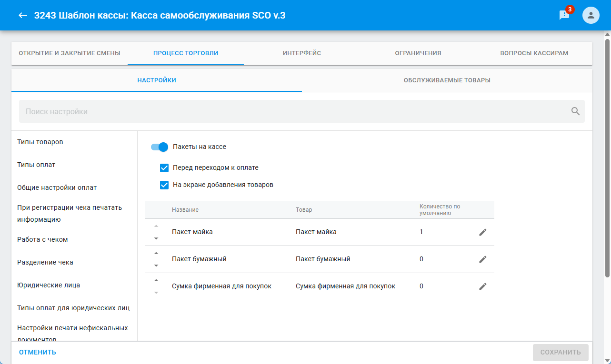Uncheck На экране добавления товаров

164,185
